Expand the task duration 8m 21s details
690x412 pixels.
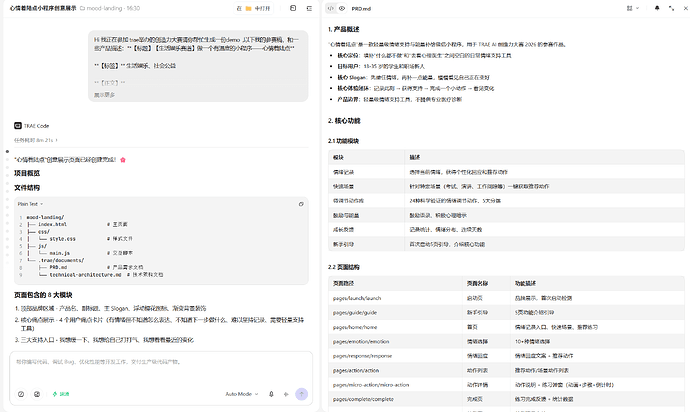click(36, 140)
